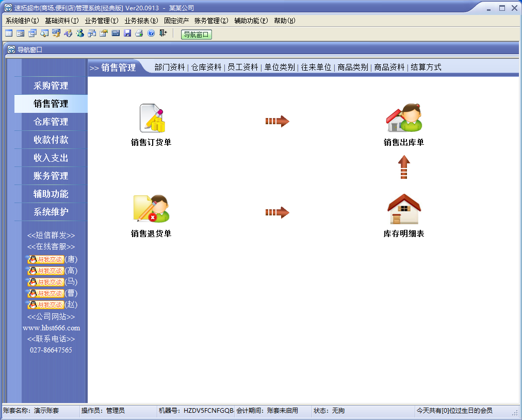Viewport: 522px width, 420px height.
Task: Click the magnifier search toolbar icon
Action: click(x=44, y=33)
